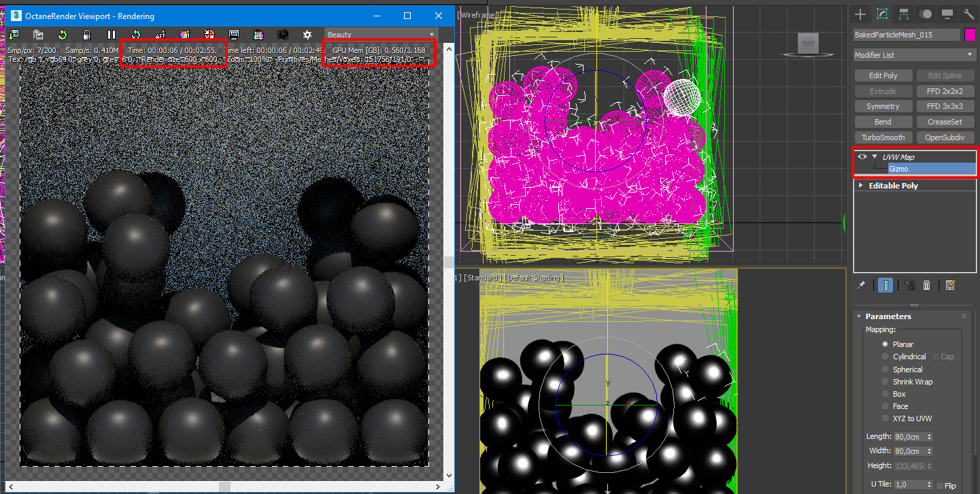The height and width of the screenshot is (494, 980).
Task: Toggle Show End Result icon
Action: point(885,285)
